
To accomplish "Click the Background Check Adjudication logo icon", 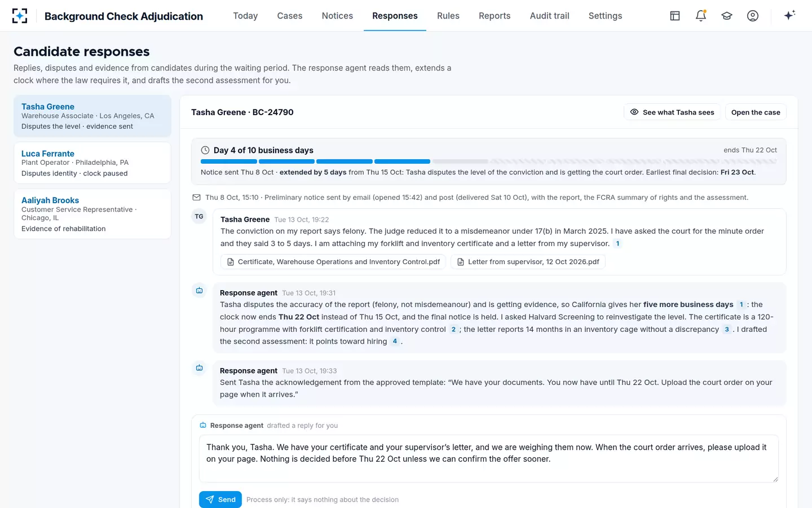I will pos(20,16).
